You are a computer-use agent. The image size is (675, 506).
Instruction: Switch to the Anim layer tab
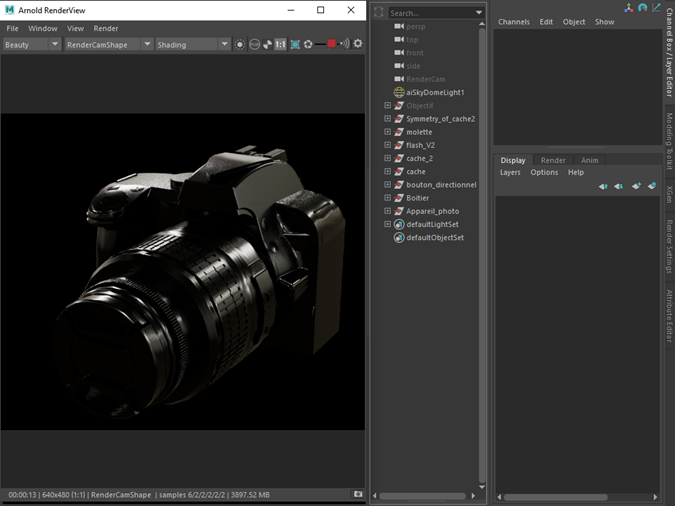(x=589, y=160)
